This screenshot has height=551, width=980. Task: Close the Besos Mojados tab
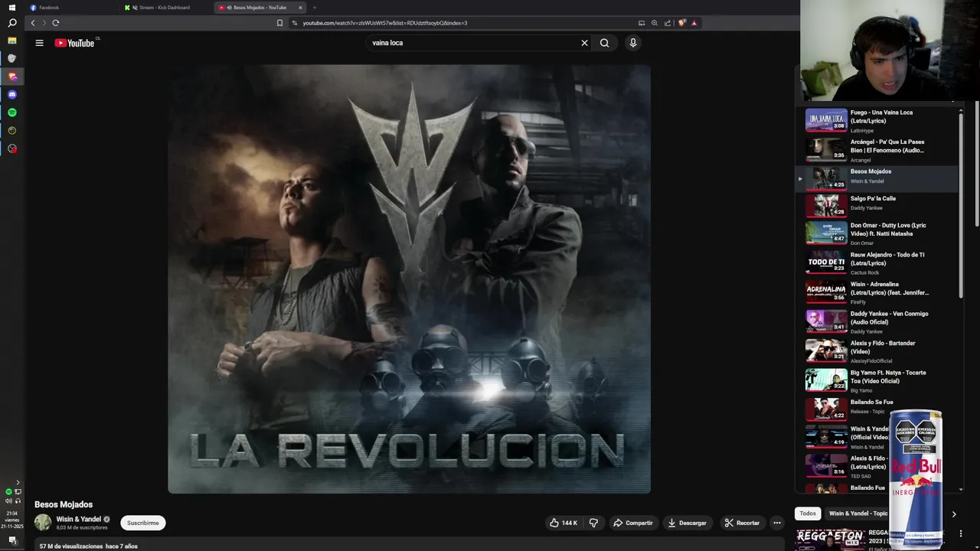coord(300,8)
